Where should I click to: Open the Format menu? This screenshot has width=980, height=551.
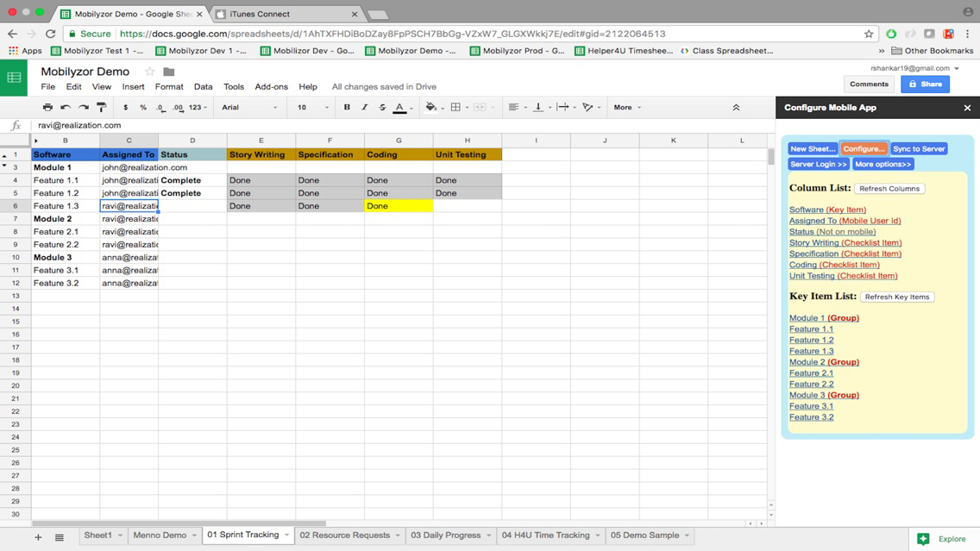click(x=169, y=87)
